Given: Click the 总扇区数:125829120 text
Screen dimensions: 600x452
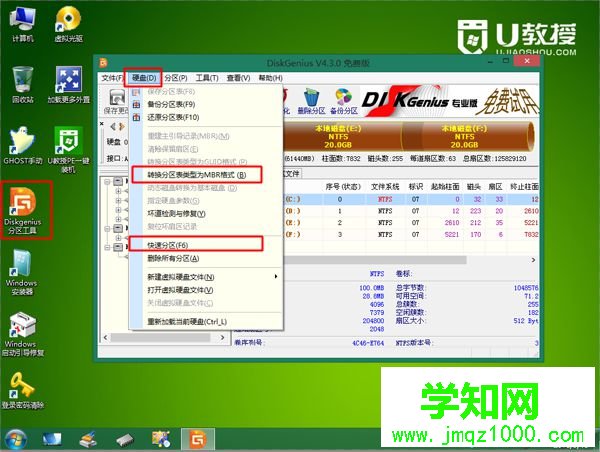Looking at the screenshot, I should [x=495, y=158].
